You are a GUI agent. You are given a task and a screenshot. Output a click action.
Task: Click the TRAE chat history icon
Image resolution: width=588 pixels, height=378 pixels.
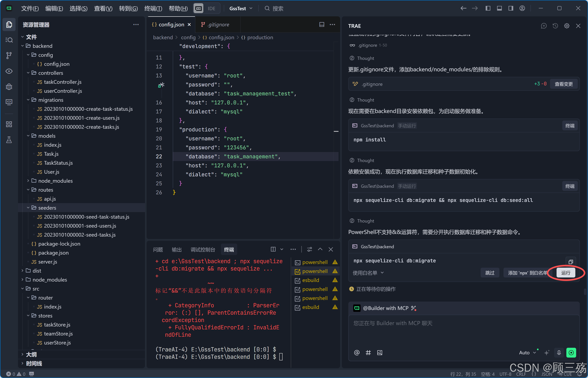coord(555,26)
